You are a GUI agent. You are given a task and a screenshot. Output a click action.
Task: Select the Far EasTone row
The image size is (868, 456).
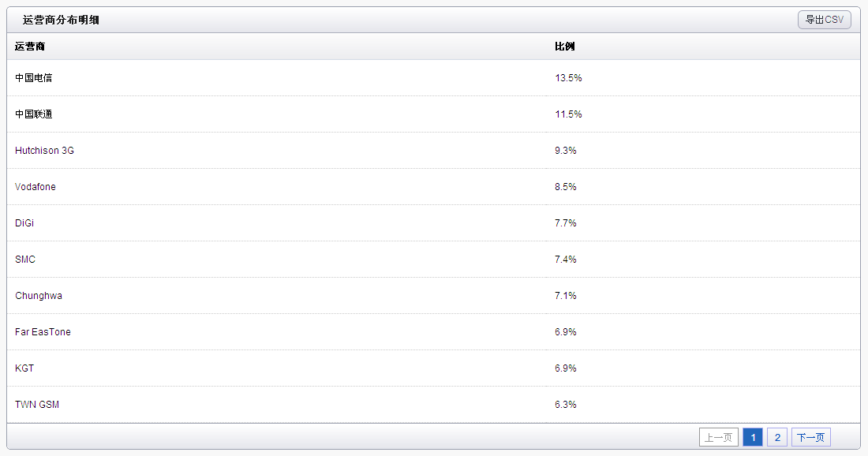(43, 332)
